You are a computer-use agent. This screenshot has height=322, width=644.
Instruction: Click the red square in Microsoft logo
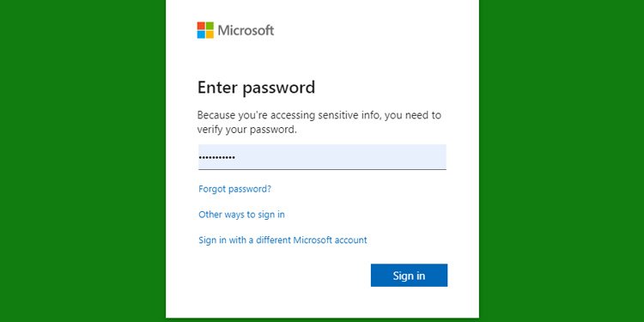coord(201,26)
